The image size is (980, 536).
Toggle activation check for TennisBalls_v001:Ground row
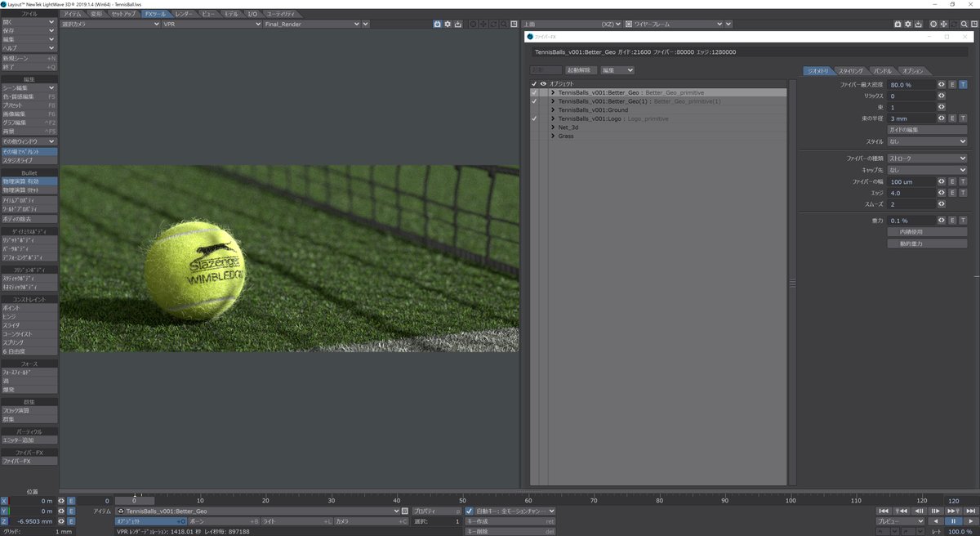[x=534, y=110]
